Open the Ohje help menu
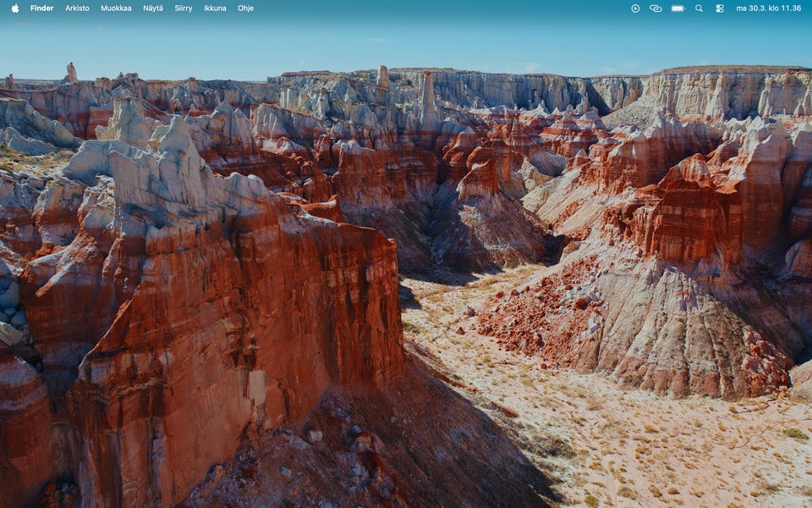Image resolution: width=812 pixels, height=508 pixels. click(245, 8)
